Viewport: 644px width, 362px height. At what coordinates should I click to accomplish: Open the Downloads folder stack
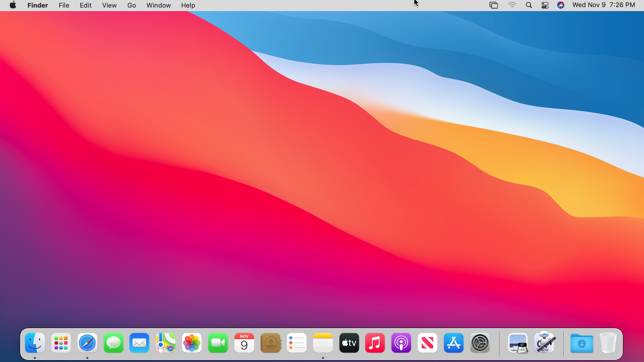(x=582, y=343)
